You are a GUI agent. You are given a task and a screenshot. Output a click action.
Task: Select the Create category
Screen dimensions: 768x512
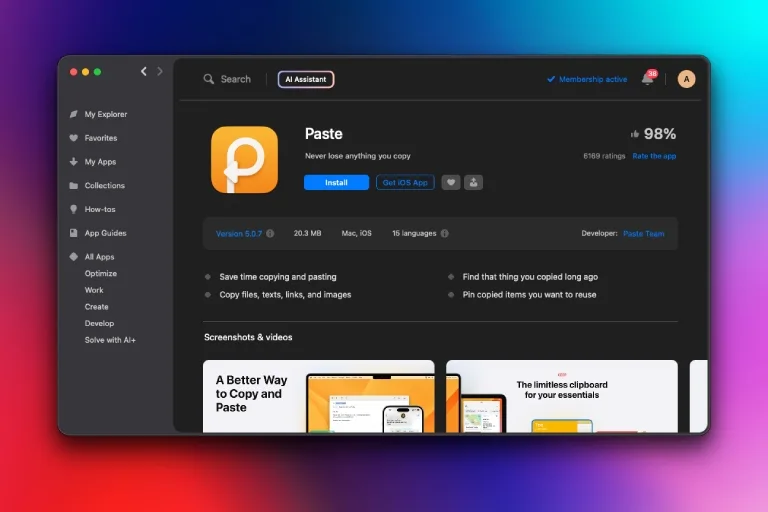click(96, 307)
